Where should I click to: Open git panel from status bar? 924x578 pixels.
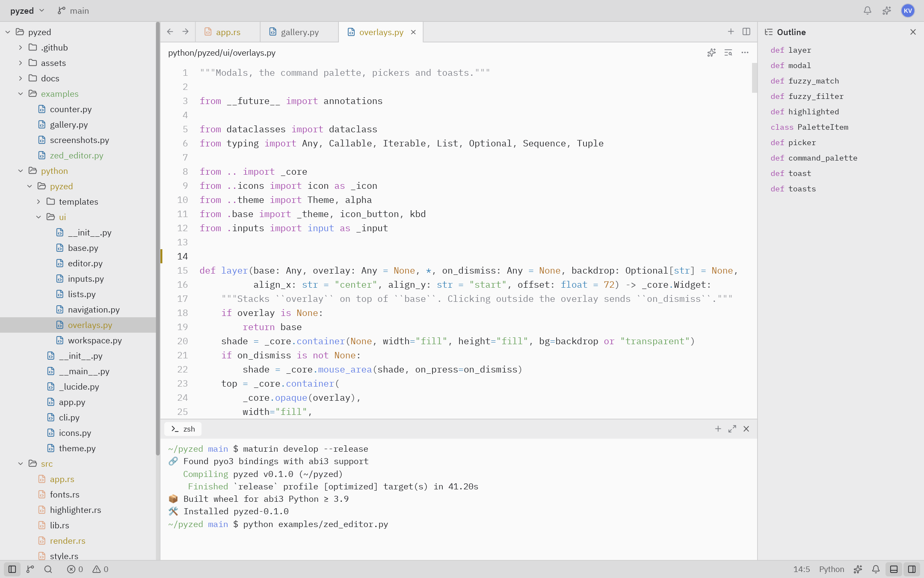(30, 569)
